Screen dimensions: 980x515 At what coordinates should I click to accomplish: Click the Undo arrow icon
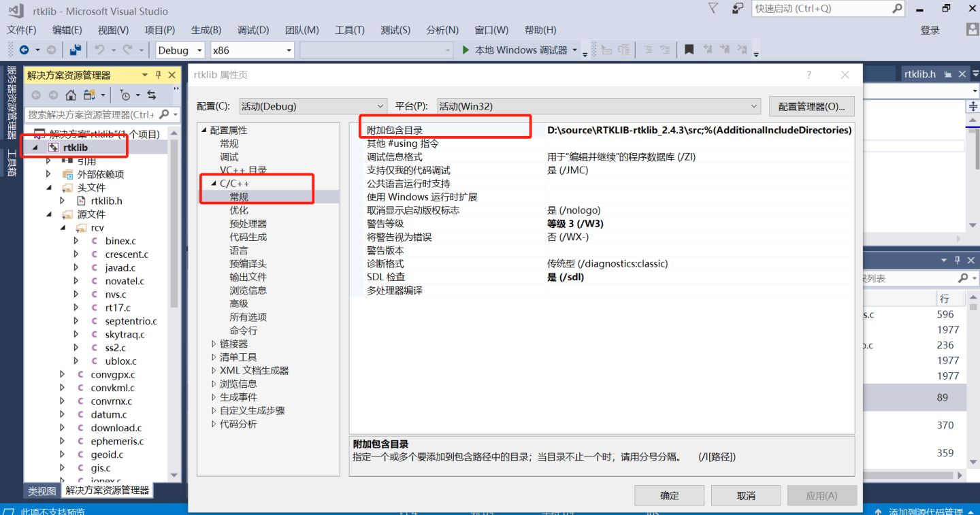point(99,50)
